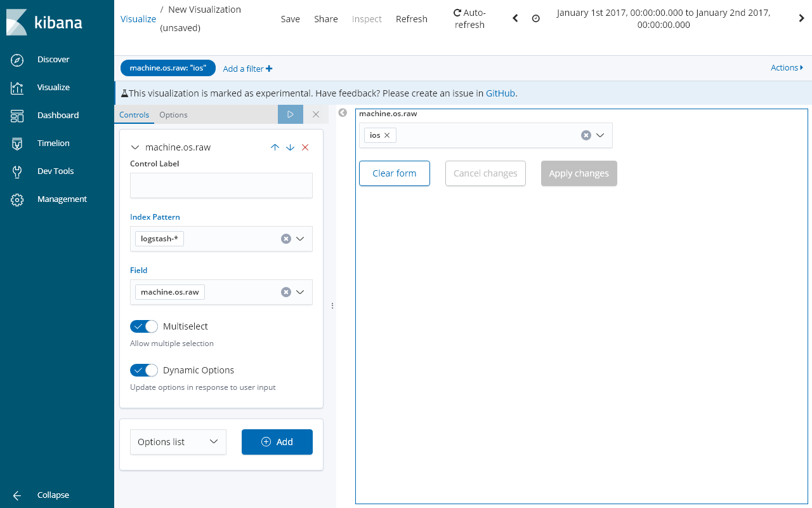Open the Dashboard sidebar icon
812x508 pixels.
17,116
